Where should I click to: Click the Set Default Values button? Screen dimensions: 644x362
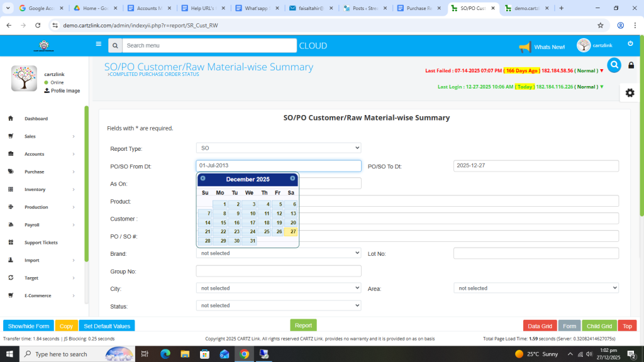(107, 326)
